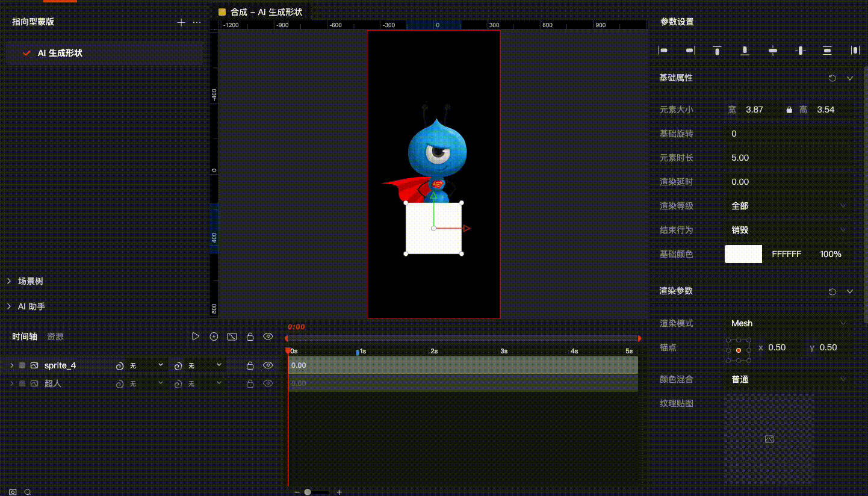This screenshot has width=868, height=496.
Task: Click the horizontal pill center-align icon
Action: [x=773, y=51]
